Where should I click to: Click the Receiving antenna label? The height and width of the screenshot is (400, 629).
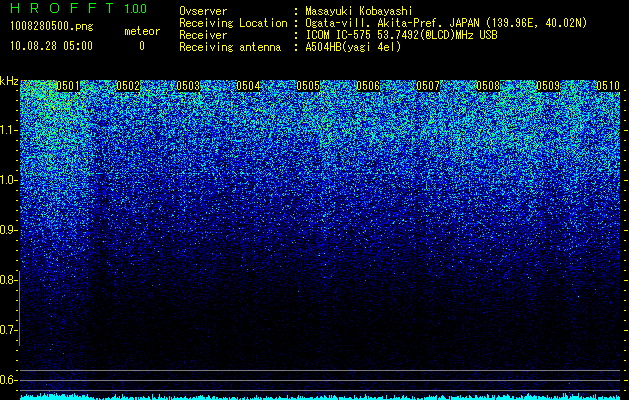click(230, 47)
